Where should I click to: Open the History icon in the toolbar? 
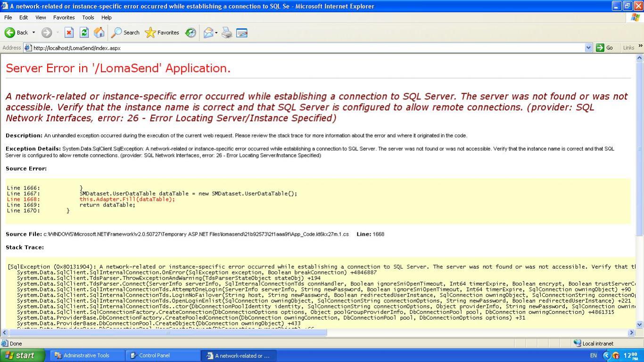190,33
